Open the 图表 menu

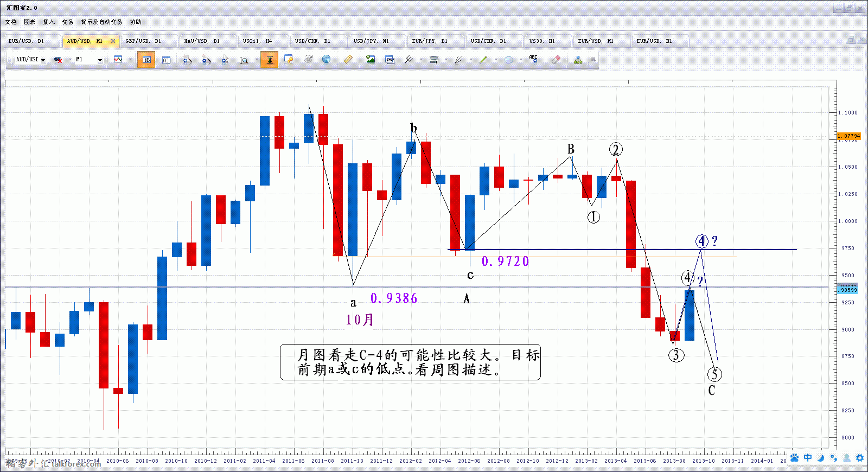pyautogui.click(x=30, y=22)
